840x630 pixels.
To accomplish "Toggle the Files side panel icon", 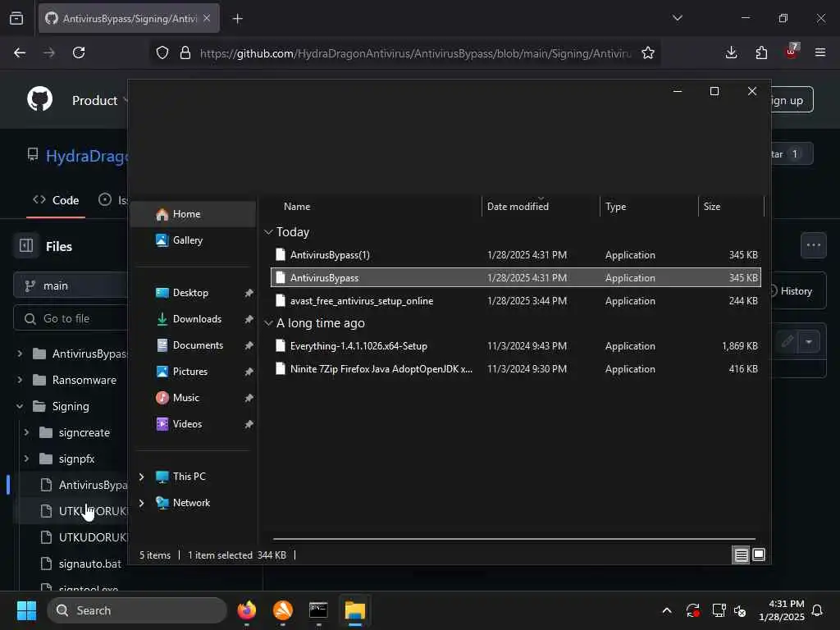I will (25, 246).
